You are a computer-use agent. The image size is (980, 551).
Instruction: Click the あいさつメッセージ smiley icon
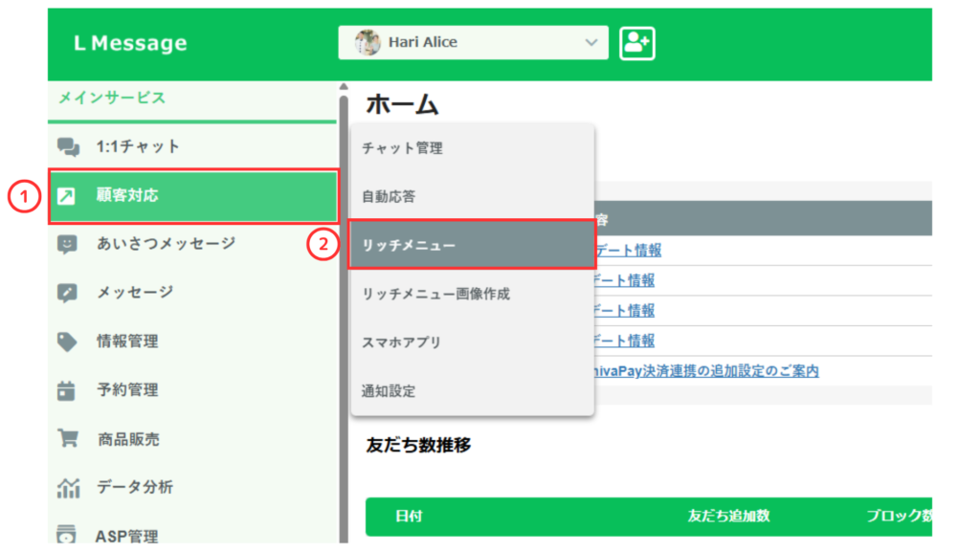[67, 244]
